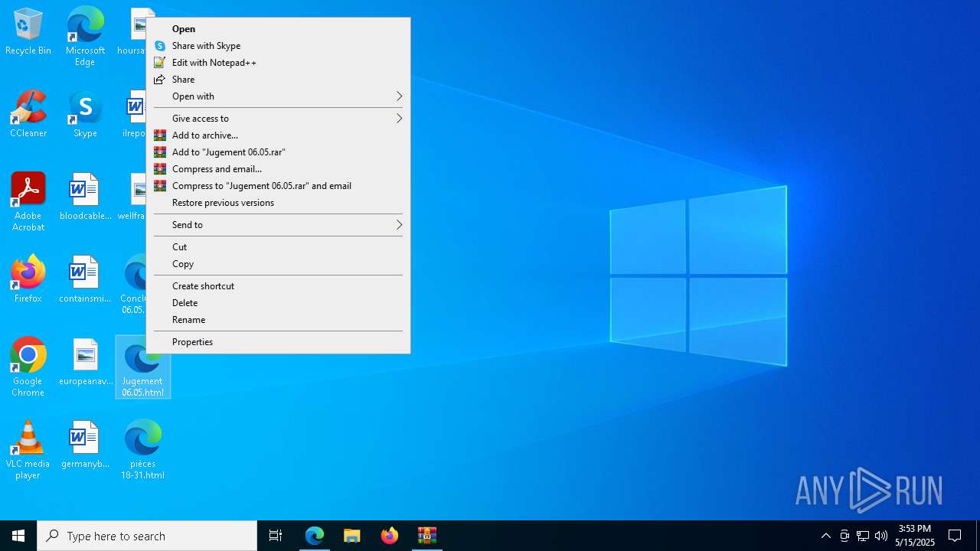Select the Skype desktop shortcut

point(85,114)
